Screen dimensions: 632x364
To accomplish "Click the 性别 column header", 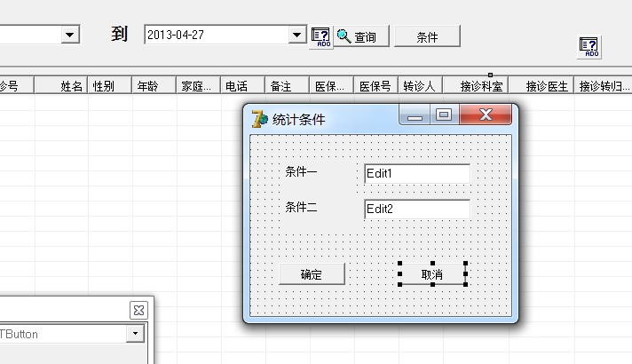I will [110, 86].
